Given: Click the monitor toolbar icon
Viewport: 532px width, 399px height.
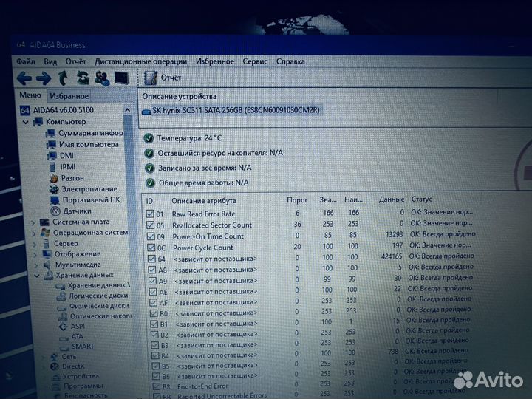Looking at the screenshot, I should (121, 78).
